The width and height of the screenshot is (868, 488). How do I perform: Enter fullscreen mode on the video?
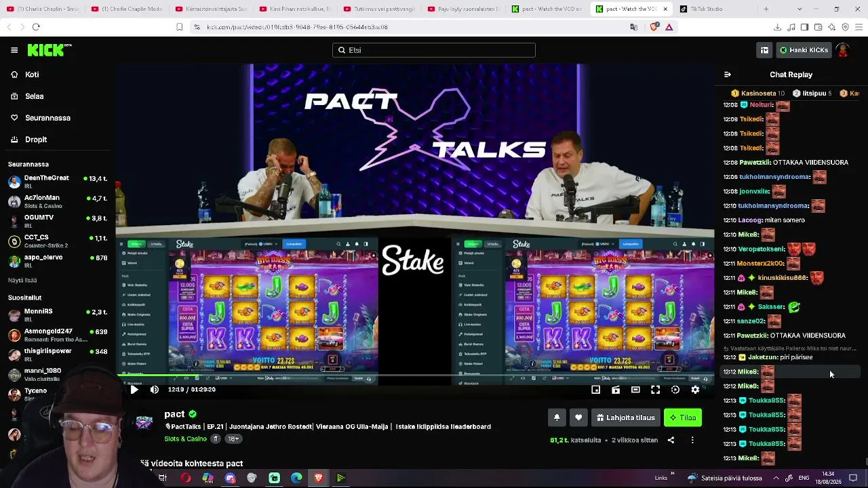655,390
